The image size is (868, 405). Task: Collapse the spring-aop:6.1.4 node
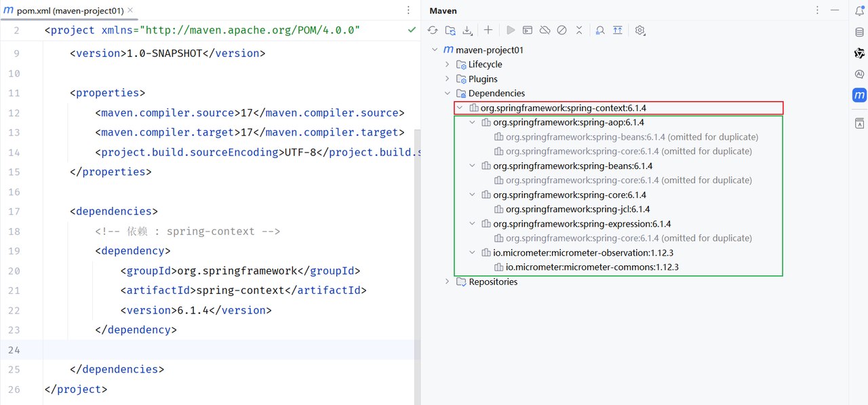473,123
